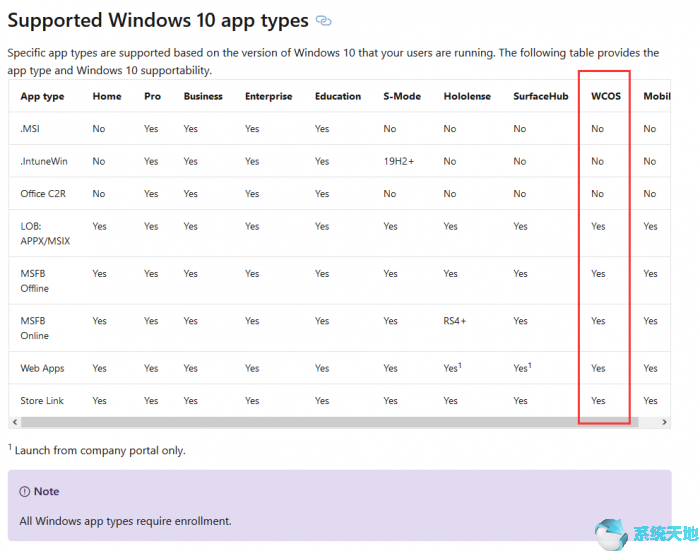Select the "MSFB Offline" row label
The height and width of the screenshot is (551, 700).
(x=34, y=281)
